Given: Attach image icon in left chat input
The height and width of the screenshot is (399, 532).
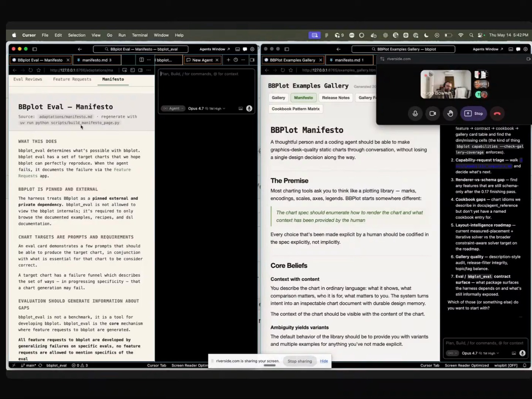Looking at the screenshot, I should [x=241, y=108].
